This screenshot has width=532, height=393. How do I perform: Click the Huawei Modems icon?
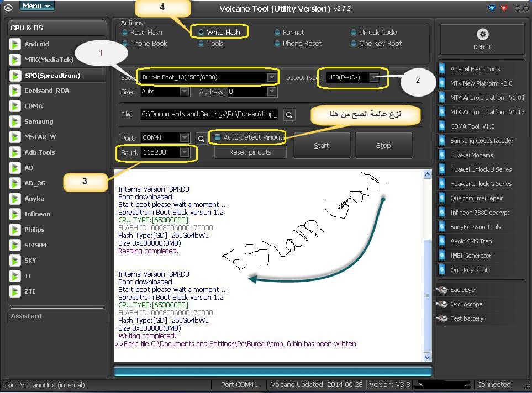442,155
